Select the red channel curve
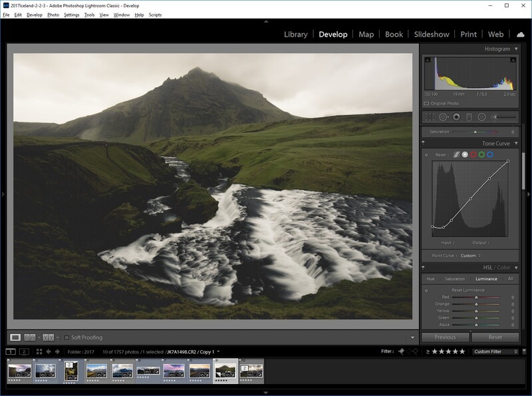Screen dimensions: 532x396 pyautogui.click(x=473, y=155)
